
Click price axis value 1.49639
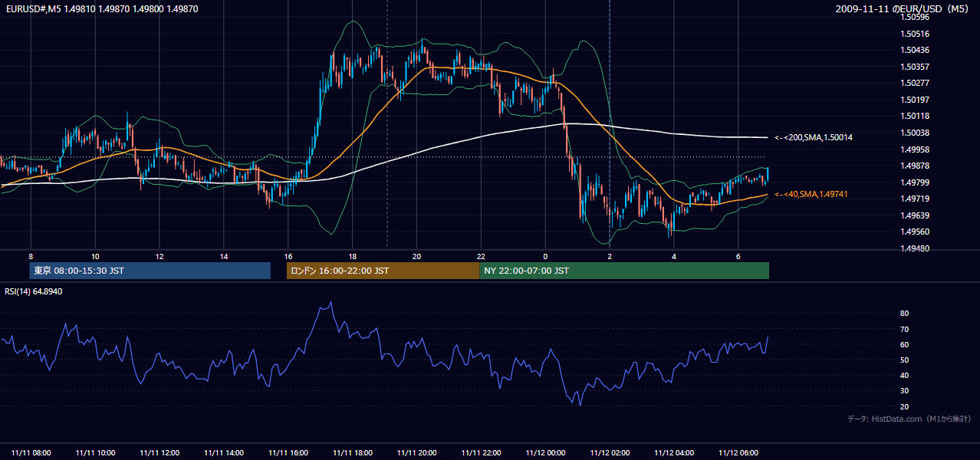(915, 215)
